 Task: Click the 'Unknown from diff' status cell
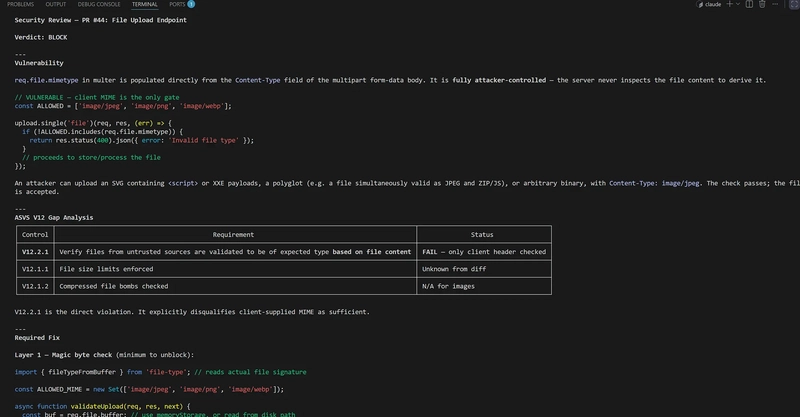pos(484,269)
